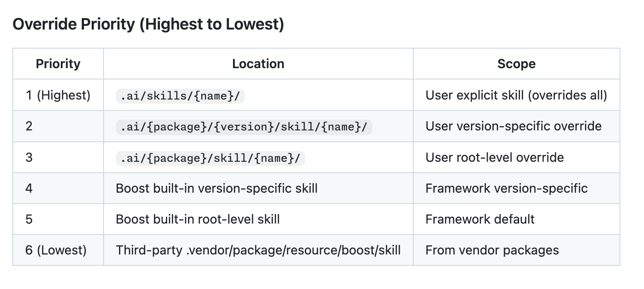This screenshot has height=289, width=644.
Task: Select "User version-specific override" scope text
Action: point(513,126)
